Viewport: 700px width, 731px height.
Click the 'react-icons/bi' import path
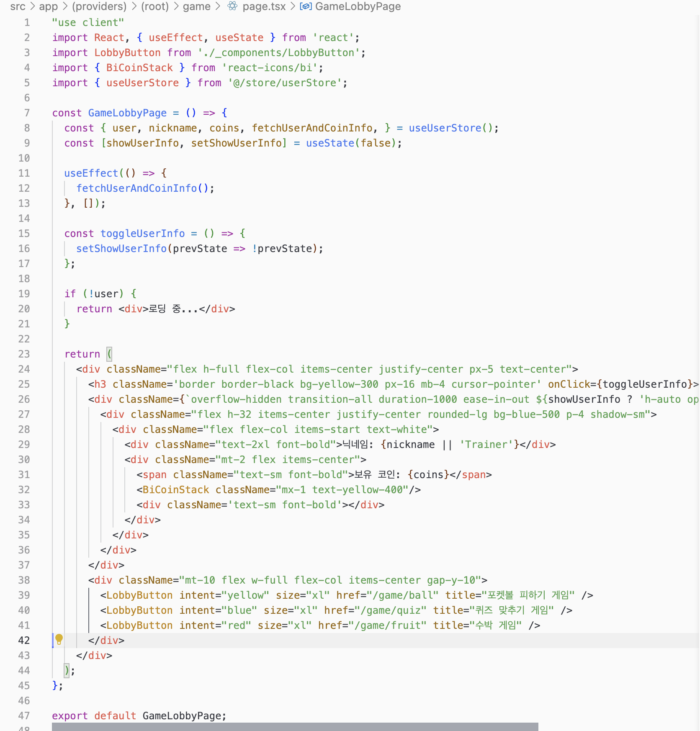(x=270, y=68)
